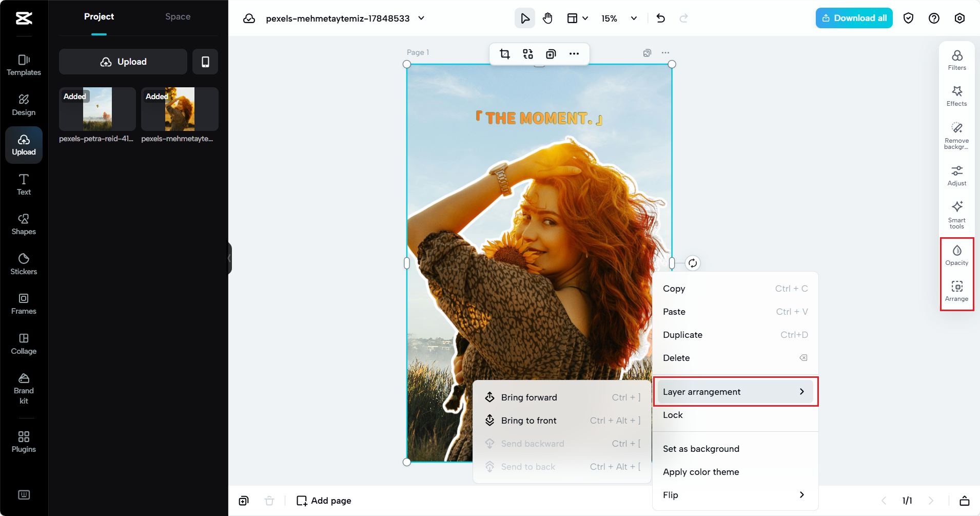Expand the Flip submenu
This screenshot has width=980, height=516.
point(735,495)
